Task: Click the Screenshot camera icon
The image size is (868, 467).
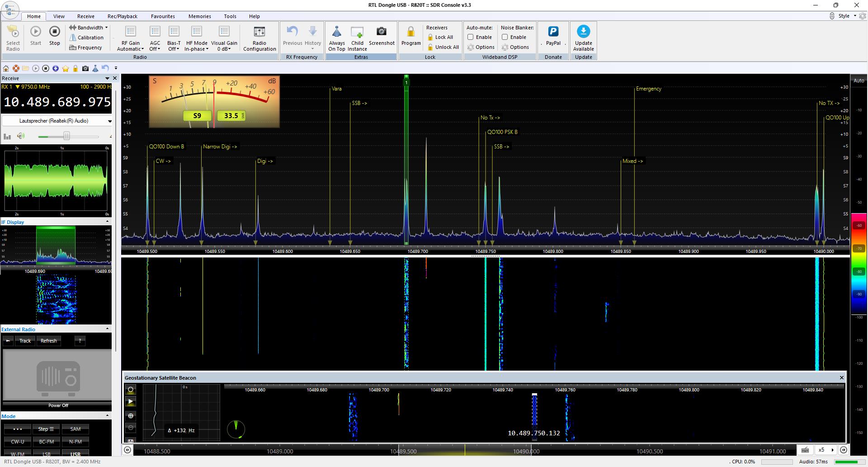Action: click(382, 32)
